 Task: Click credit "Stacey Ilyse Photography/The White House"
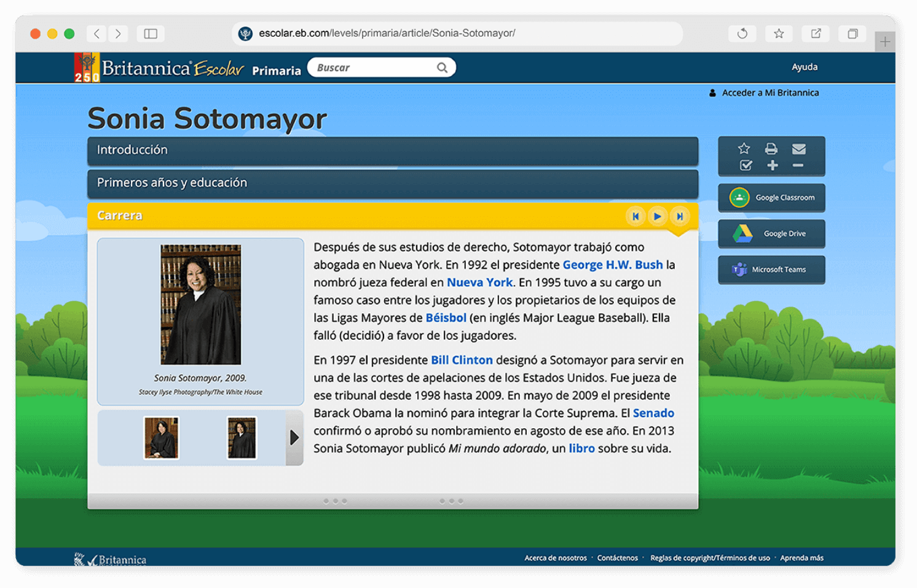coord(200,392)
